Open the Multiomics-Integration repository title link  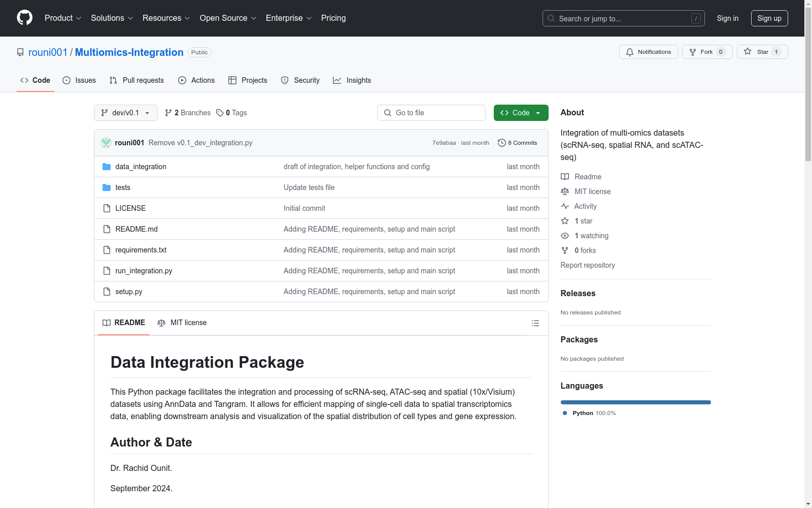(129, 52)
